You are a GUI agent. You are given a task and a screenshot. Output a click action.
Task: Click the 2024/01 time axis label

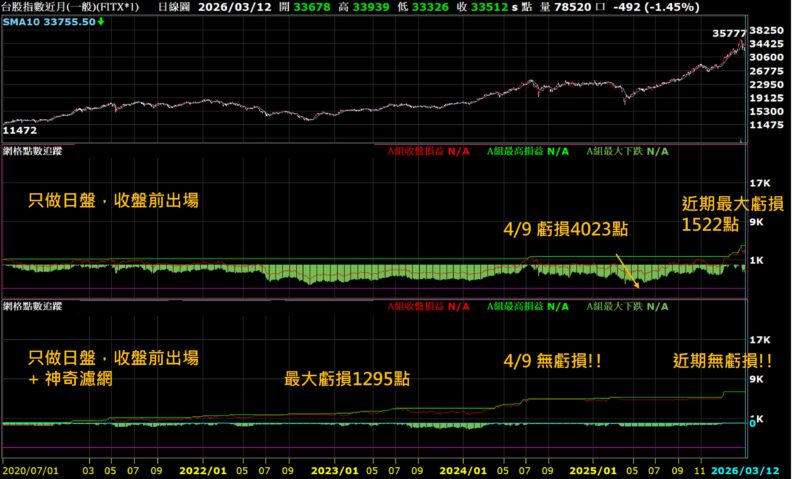tap(463, 470)
